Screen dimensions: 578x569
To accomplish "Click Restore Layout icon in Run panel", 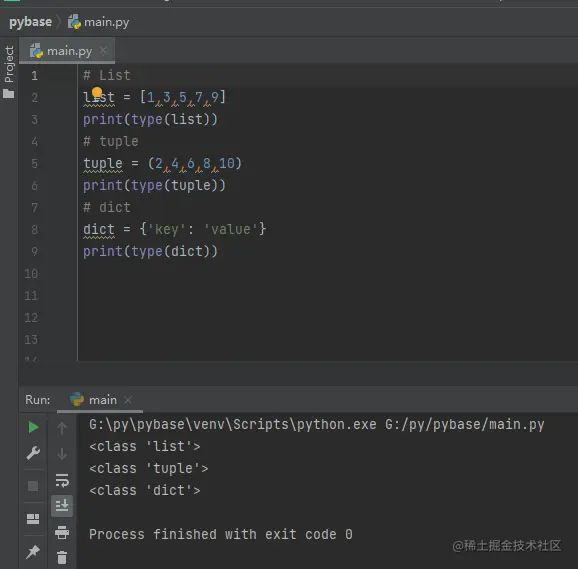I will point(33,519).
